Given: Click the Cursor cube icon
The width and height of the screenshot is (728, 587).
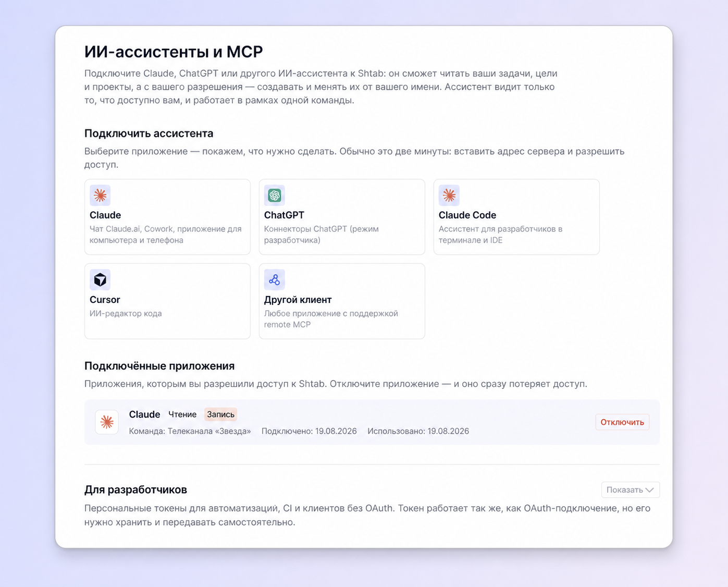Looking at the screenshot, I should 100,280.
